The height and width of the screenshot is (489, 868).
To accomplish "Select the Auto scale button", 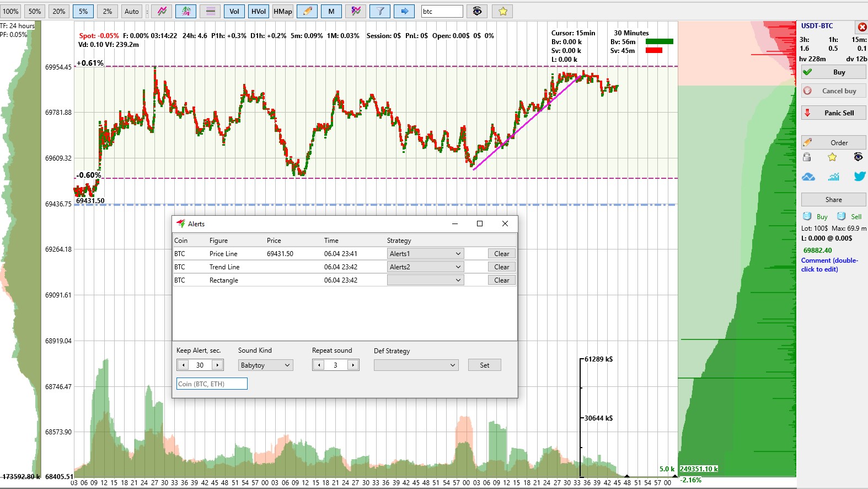I will coord(132,11).
